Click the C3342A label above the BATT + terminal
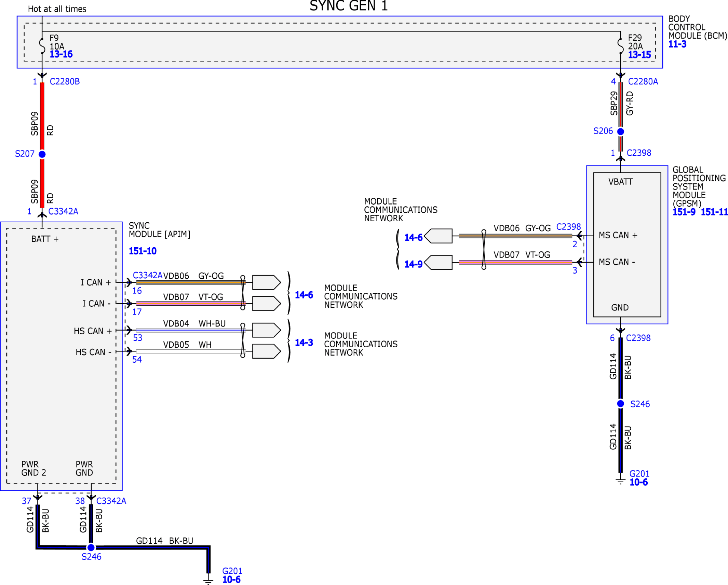 [x=63, y=211]
